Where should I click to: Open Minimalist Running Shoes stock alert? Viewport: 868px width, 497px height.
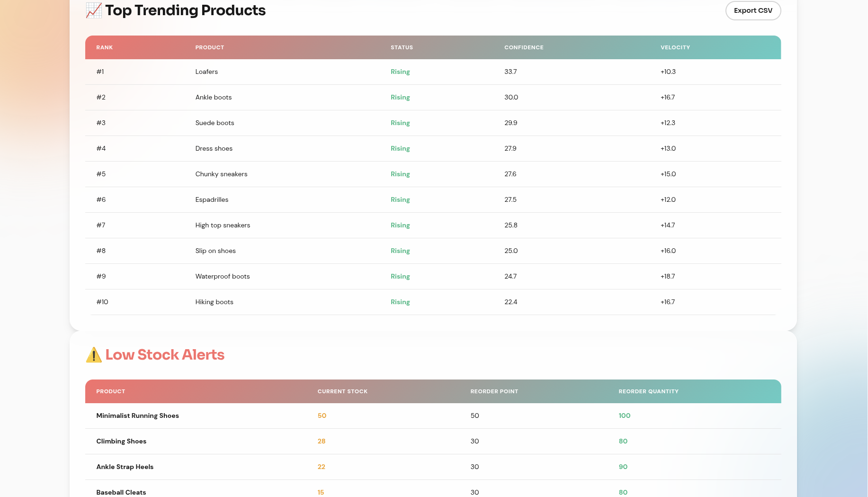[138, 416]
